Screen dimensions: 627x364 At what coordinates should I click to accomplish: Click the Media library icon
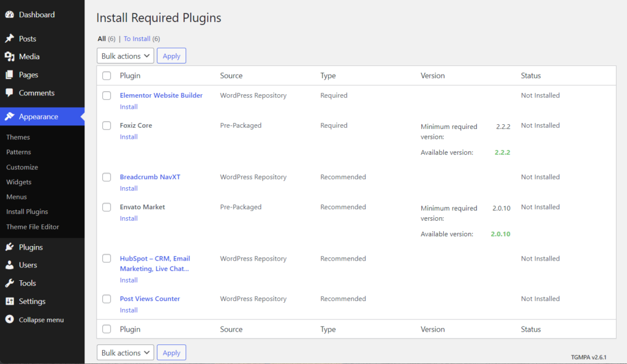(10, 57)
